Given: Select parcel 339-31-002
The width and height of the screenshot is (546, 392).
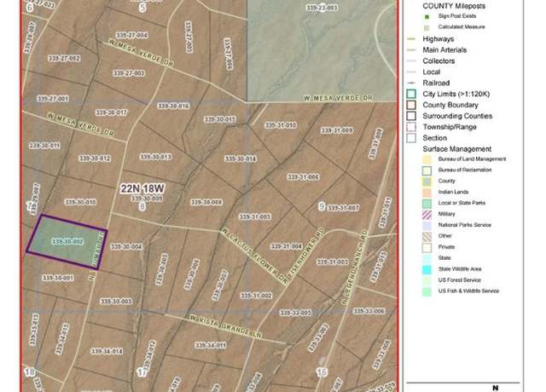Looking at the screenshot, I should (x=256, y=296).
